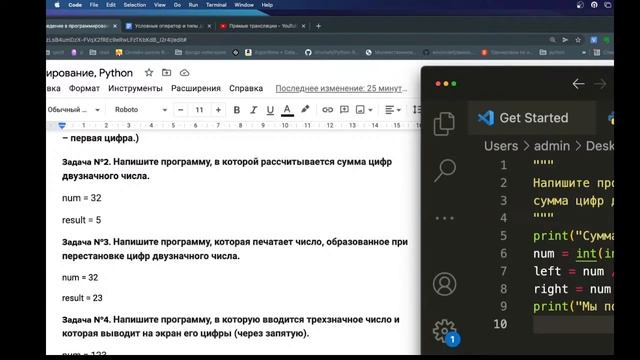This screenshot has height=360, width=640.
Task: Open the image insert dropdown arrow
Action: 370,110
